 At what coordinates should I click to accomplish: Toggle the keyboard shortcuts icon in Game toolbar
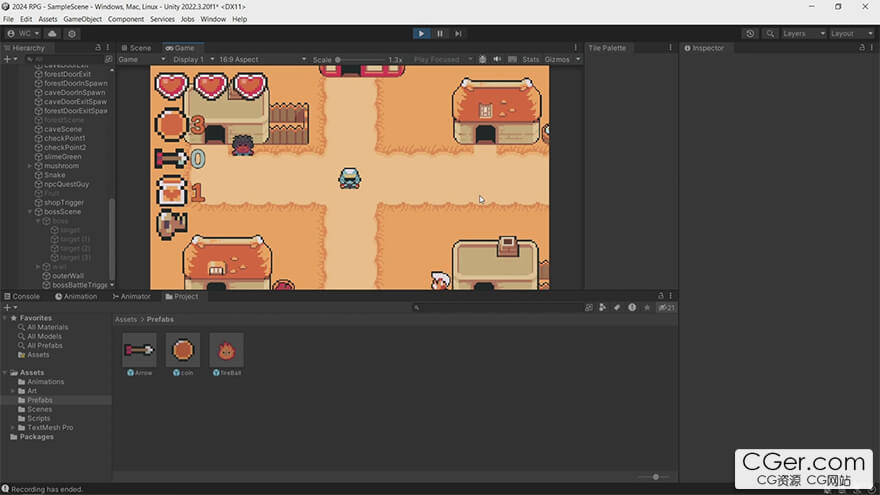click(512, 59)
